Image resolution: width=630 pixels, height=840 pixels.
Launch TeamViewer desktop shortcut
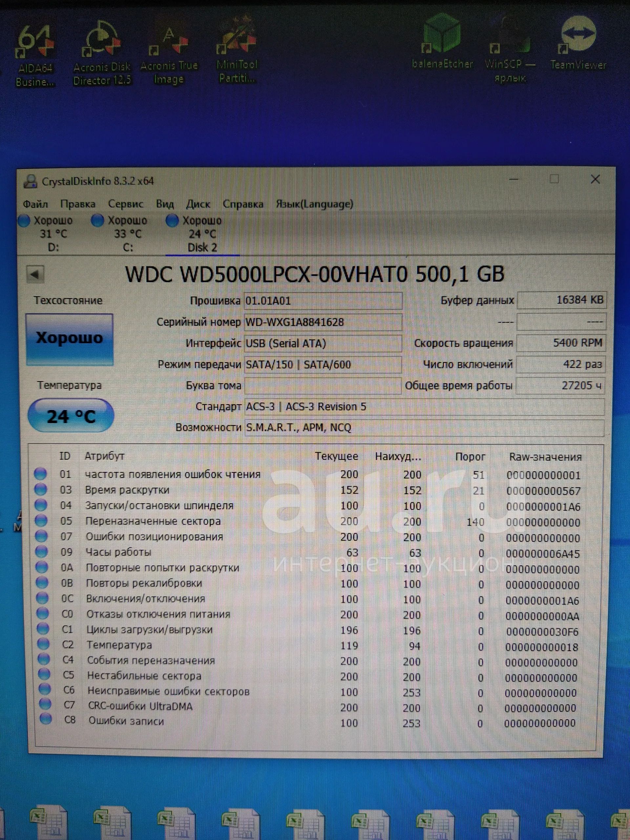578,43
